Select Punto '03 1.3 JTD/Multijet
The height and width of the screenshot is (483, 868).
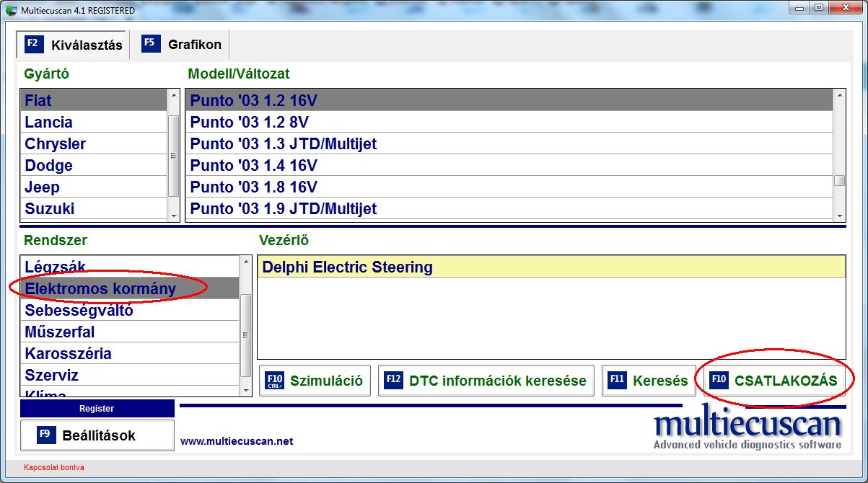509,143
